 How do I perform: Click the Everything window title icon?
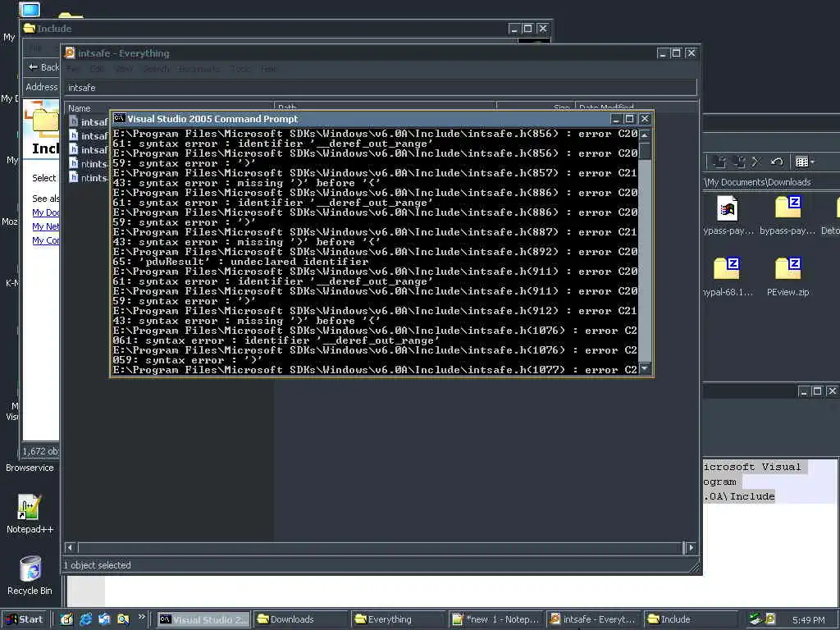click(69, 52)
